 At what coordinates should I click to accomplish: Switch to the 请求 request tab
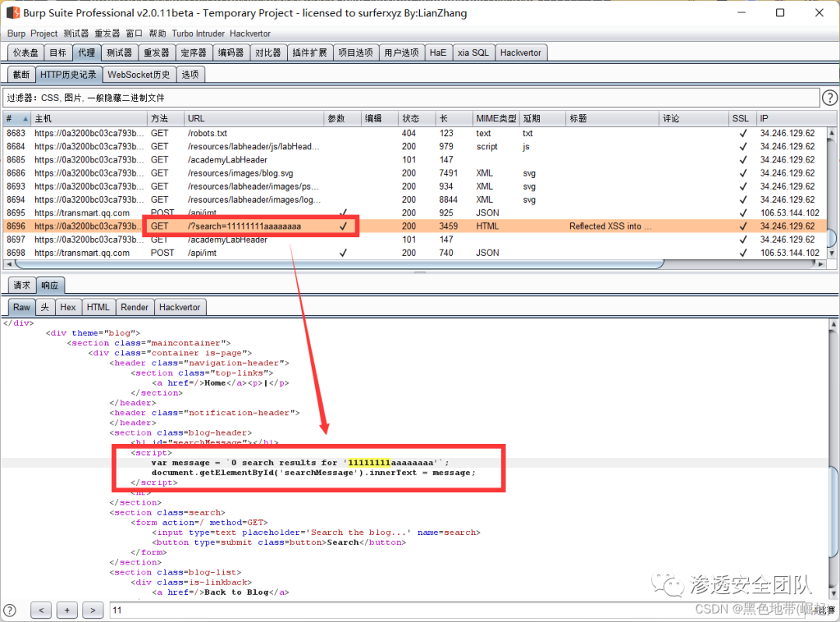coord(22,285)
